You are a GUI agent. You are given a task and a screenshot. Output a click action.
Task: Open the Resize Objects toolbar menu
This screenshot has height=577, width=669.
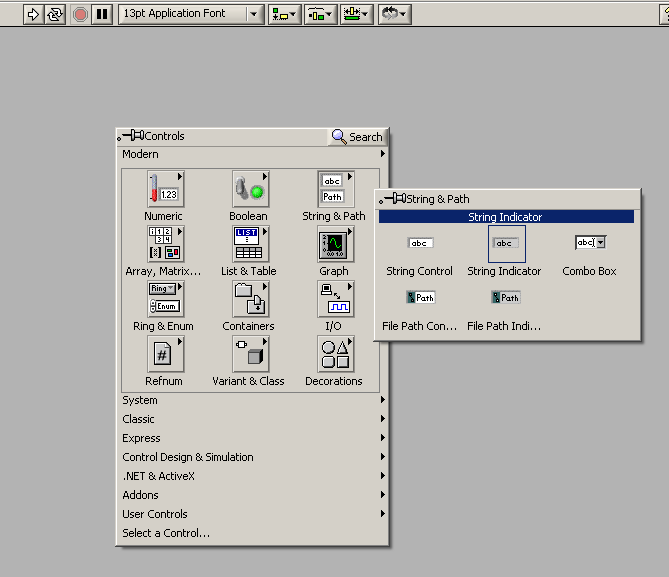pos(357,15)
